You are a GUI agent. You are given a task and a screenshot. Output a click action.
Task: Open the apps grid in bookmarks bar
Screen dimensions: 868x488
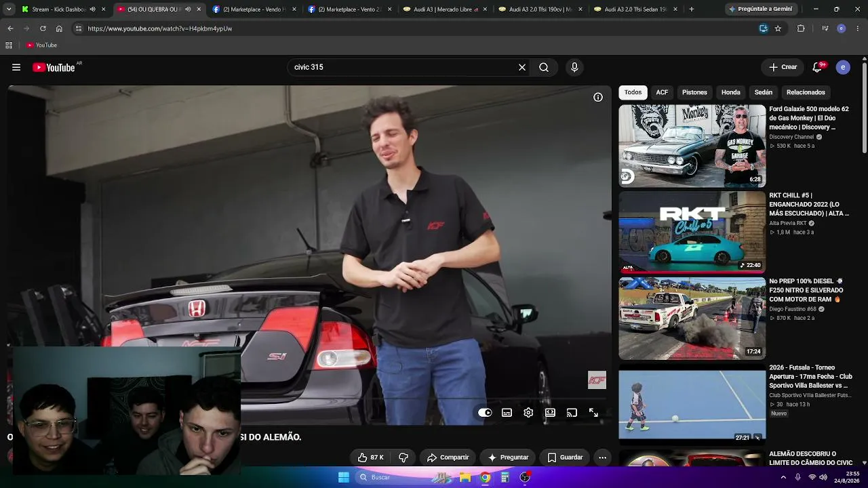[x=9, y=45]
